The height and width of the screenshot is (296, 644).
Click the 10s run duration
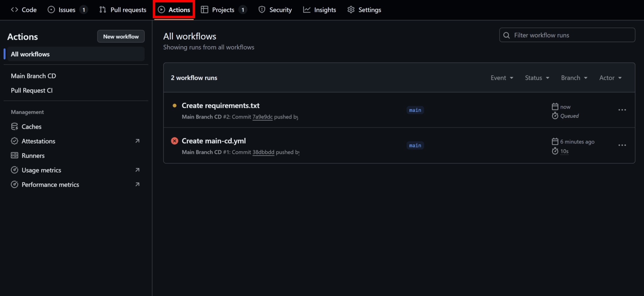pyautogui.click(x=564, y=151)
